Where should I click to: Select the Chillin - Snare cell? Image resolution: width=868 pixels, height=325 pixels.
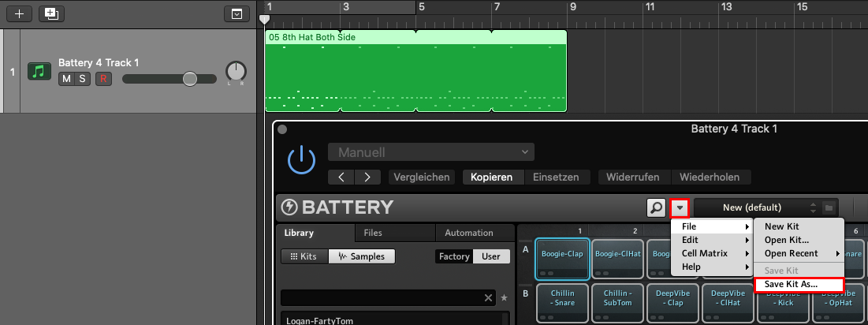click(x=562, y=304)
